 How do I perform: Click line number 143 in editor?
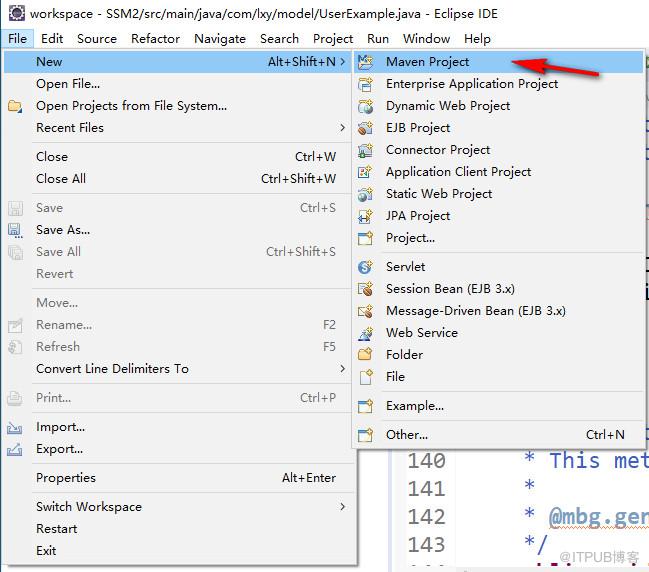tap(427, 545)
